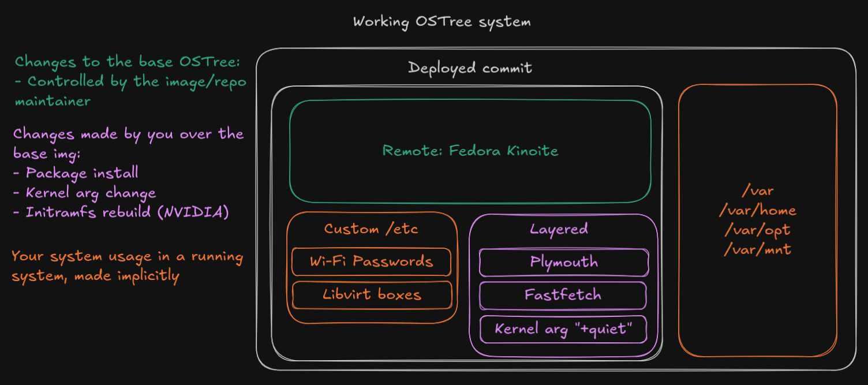
Task: Select the Plymouth layered package
Action: point(563,262)
